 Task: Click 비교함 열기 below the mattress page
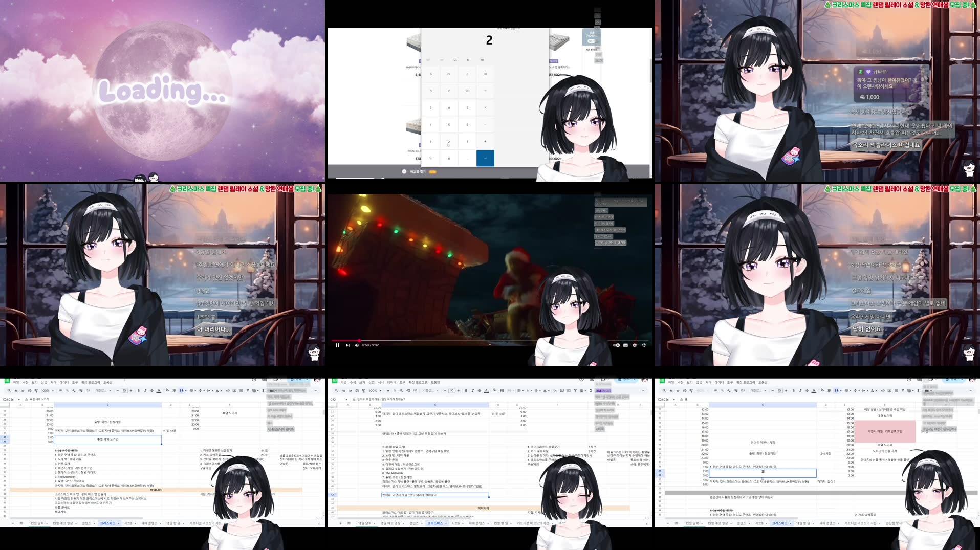point(418,172)
